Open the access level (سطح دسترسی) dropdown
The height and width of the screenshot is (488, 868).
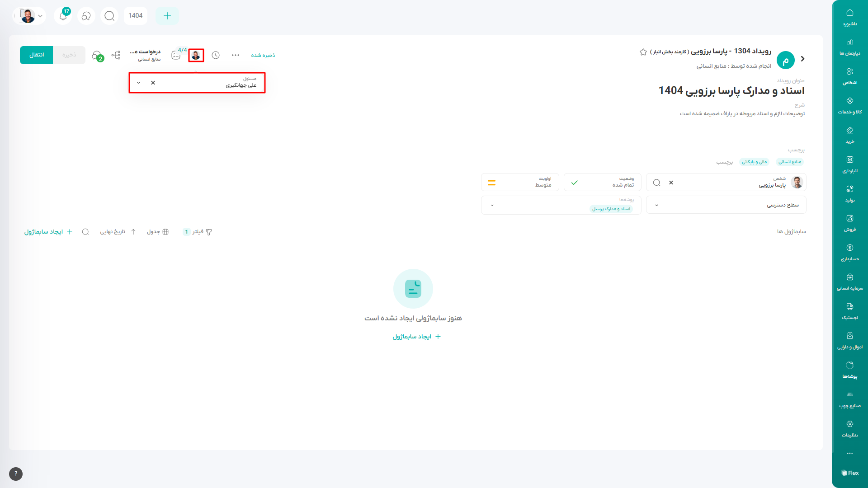coord(656,205)
